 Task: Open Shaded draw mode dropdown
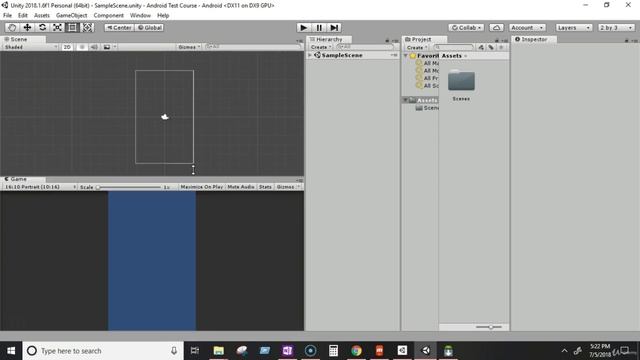pyautogui.click(x=30, y=47)
